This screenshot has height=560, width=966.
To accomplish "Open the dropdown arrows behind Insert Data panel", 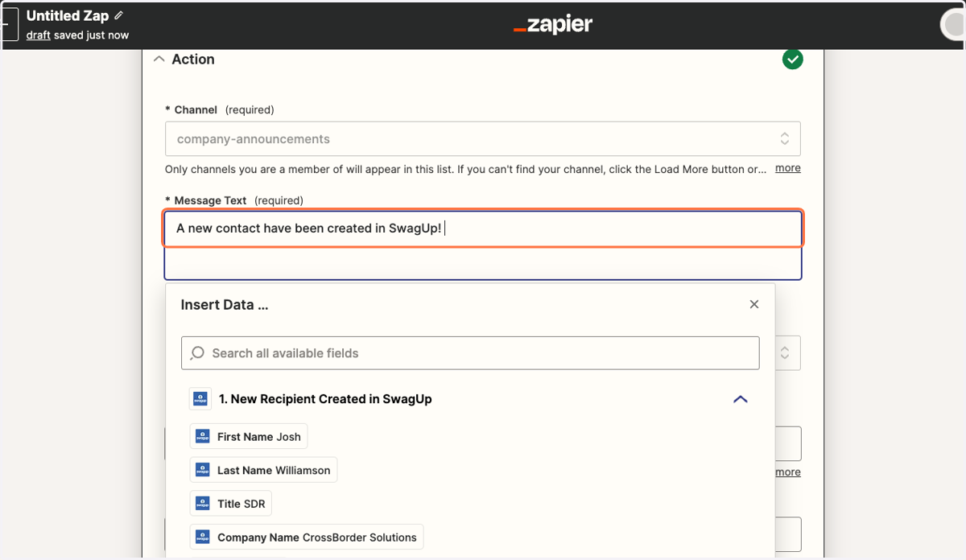I will click(785, 353).
